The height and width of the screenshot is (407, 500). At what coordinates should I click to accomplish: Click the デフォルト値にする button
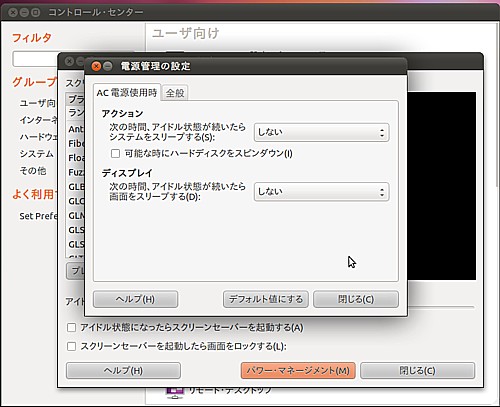tap(266, 299)
